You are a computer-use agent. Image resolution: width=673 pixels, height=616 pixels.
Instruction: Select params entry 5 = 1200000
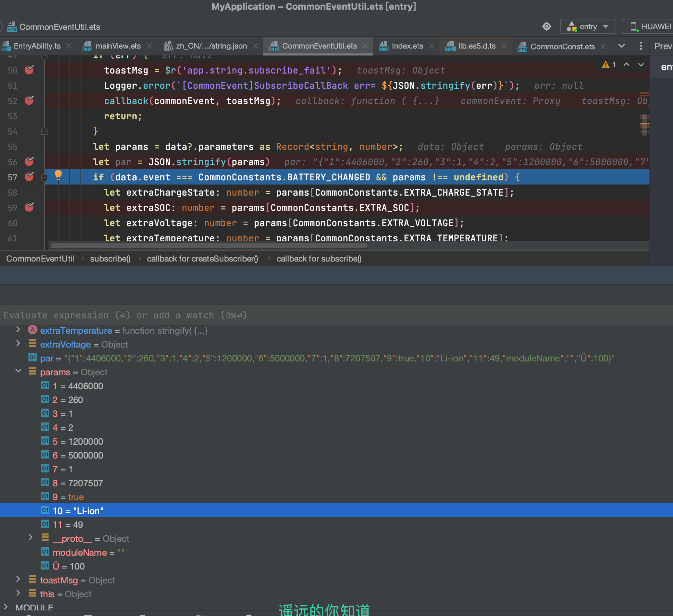click(336, 442)
